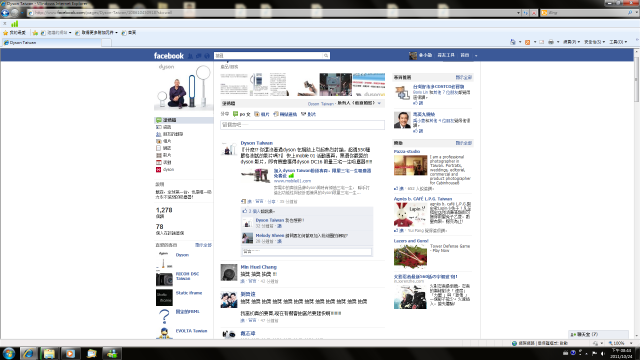Choose the post status share option
Screen dimensions: 640x360
point(242,114)
